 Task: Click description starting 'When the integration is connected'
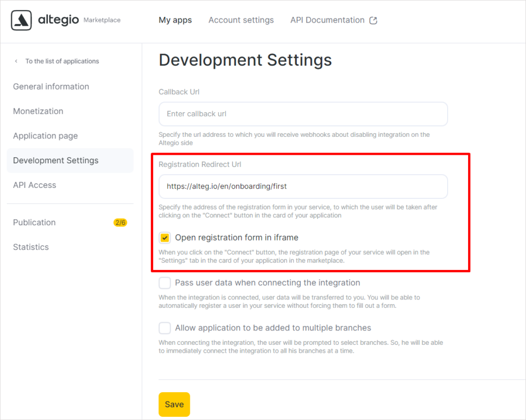pyautogui.click(x=289, y=302)
